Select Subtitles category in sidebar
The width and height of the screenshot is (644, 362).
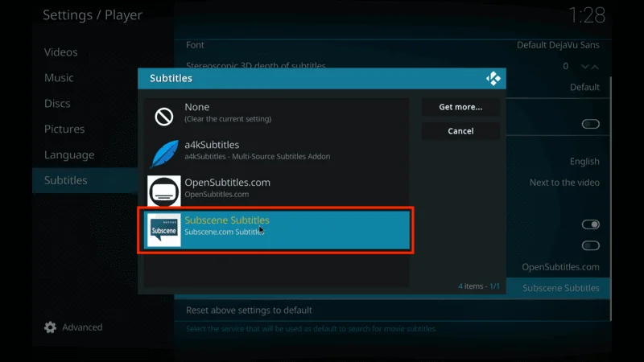coord(85,180)
